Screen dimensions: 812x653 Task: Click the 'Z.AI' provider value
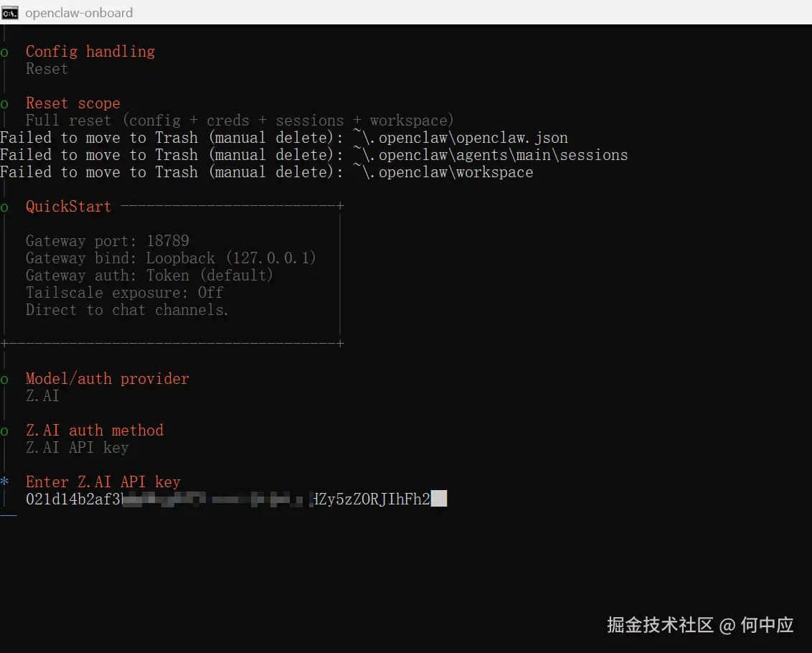(x=42, y=396)
